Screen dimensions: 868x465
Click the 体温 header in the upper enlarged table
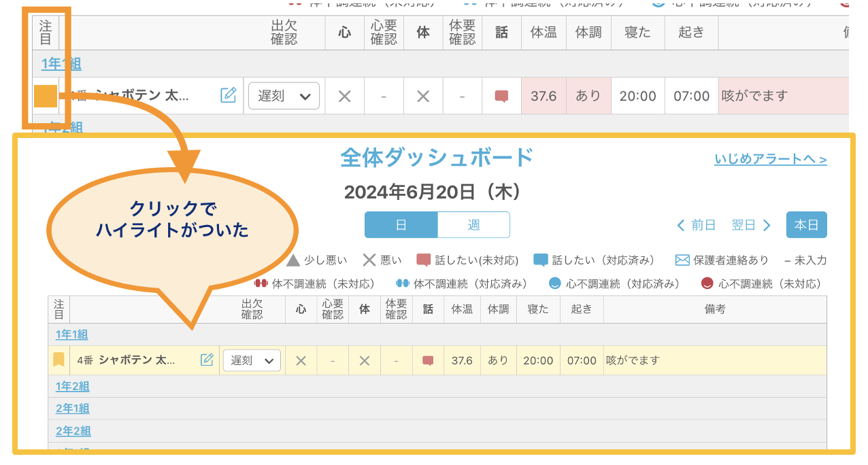(x=544, y=32)
